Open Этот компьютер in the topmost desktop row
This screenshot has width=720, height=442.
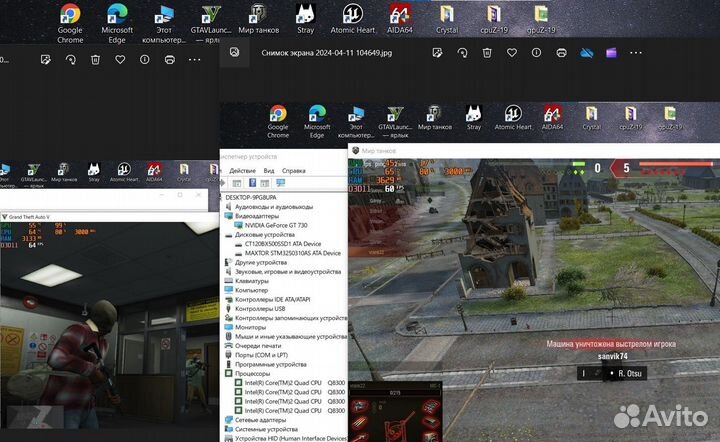(164, 23)
